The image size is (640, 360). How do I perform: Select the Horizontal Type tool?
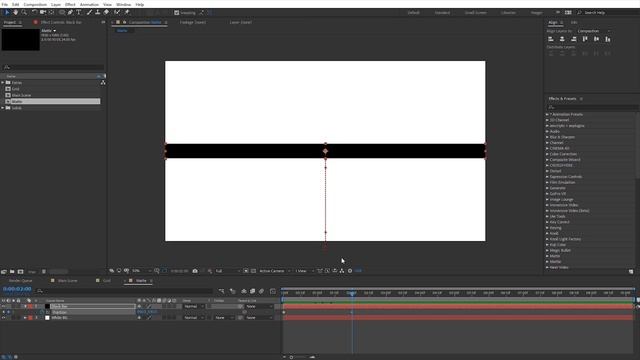(x=79, y=13)
